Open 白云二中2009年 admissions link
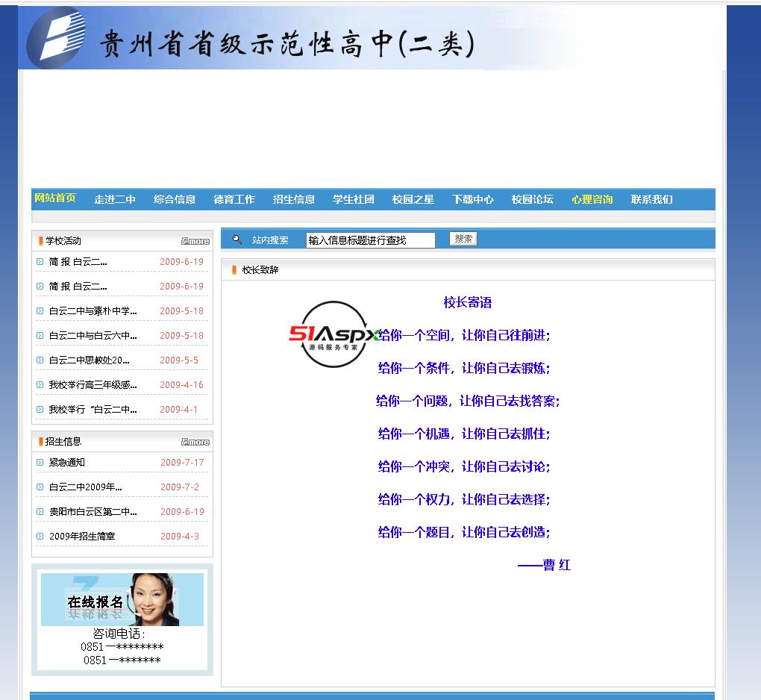Image resolution: width=761 pixels, height=700 pixels. (85, 487)
